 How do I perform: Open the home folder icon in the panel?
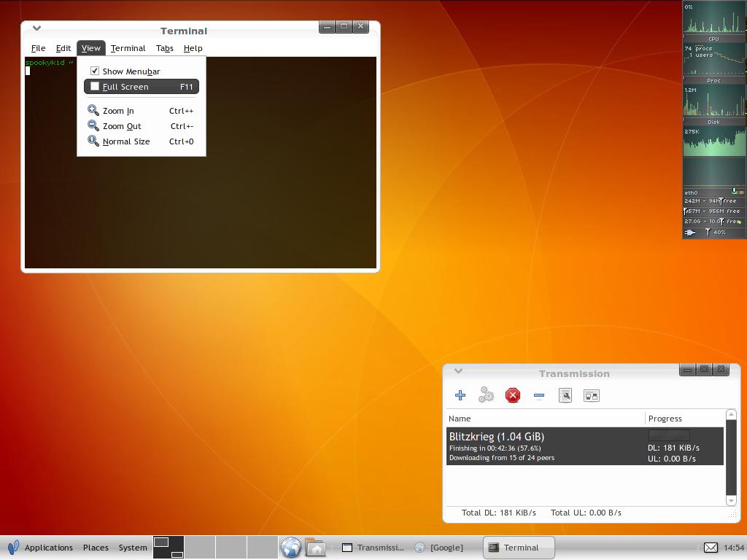click(315, 547)
